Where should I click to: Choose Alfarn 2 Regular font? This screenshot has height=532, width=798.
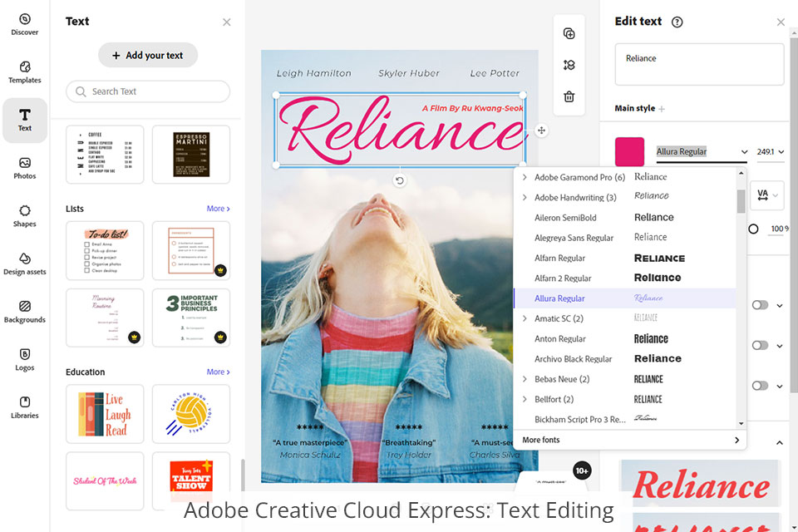pos(625,278)
